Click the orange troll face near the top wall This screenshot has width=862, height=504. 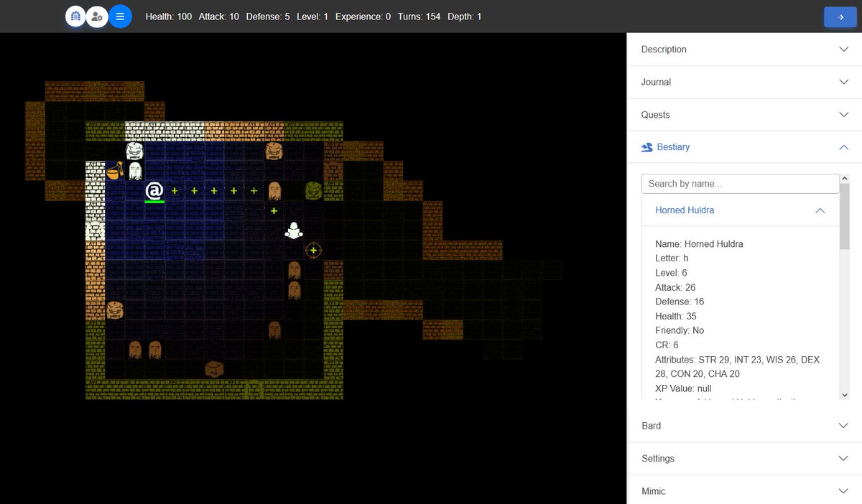274,151
